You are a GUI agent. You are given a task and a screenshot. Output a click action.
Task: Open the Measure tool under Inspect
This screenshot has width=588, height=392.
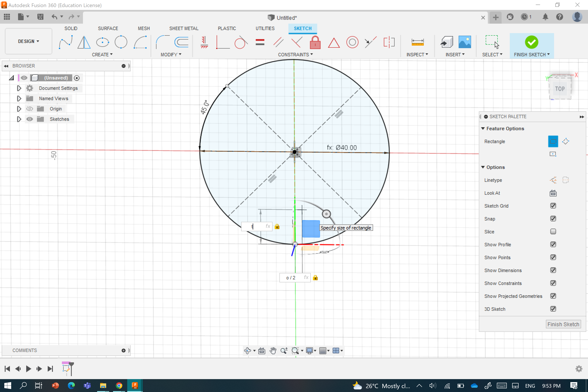click(x=417, y=42)
